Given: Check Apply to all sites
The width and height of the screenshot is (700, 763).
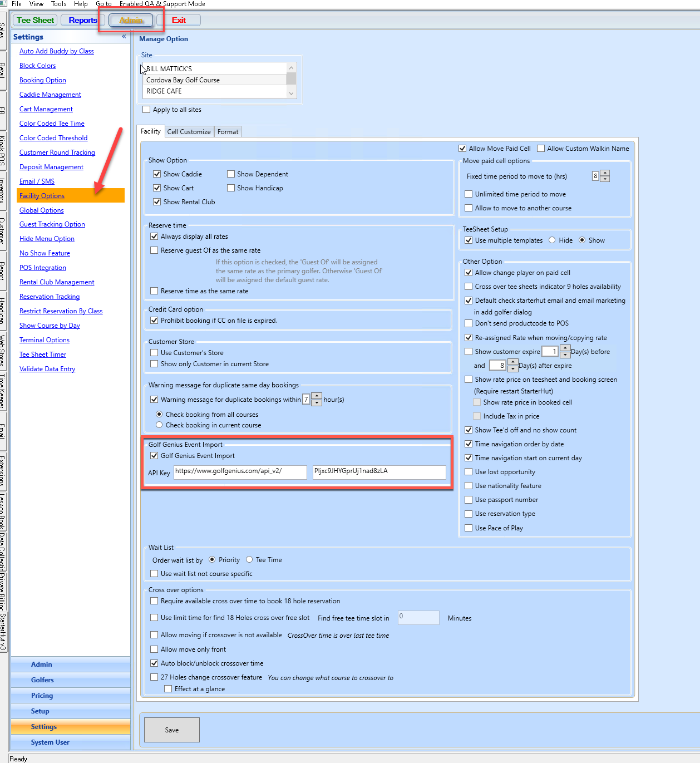Looking at the screenshot, I should tap(147, 110).
